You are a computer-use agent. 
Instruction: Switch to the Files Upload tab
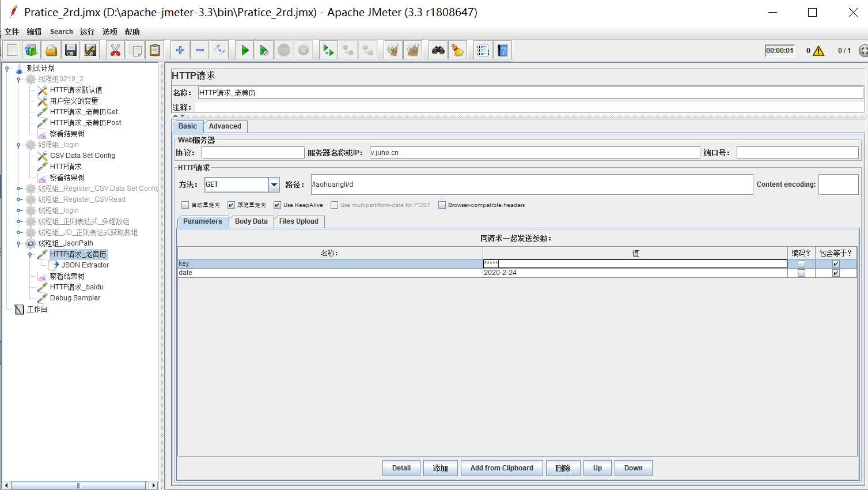coord(298,221)
